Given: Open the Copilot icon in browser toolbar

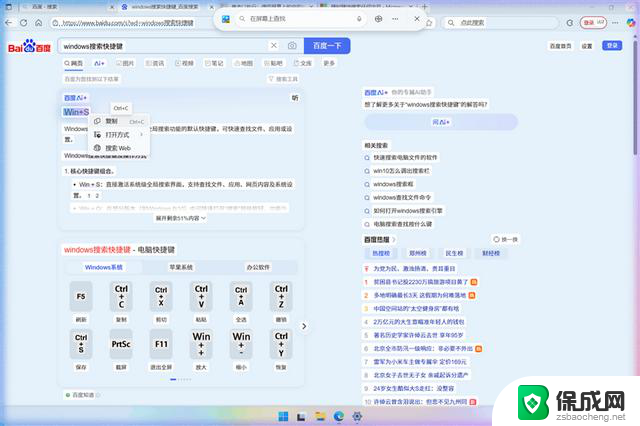Looking at the screenshot, I should click(631, 23).
